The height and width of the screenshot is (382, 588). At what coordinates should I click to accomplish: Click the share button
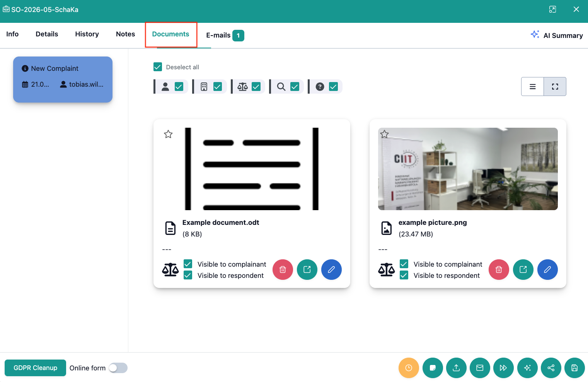(x=551, y=368)
